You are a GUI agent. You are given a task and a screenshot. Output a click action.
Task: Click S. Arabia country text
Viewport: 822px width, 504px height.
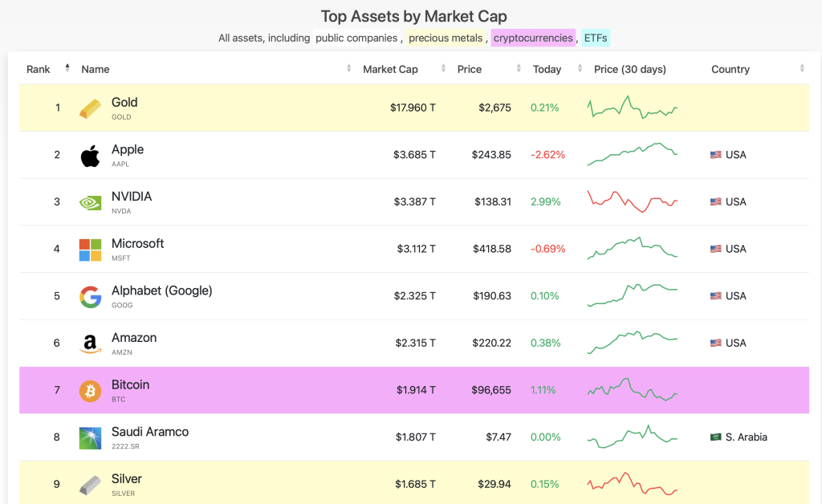(746, 437)
